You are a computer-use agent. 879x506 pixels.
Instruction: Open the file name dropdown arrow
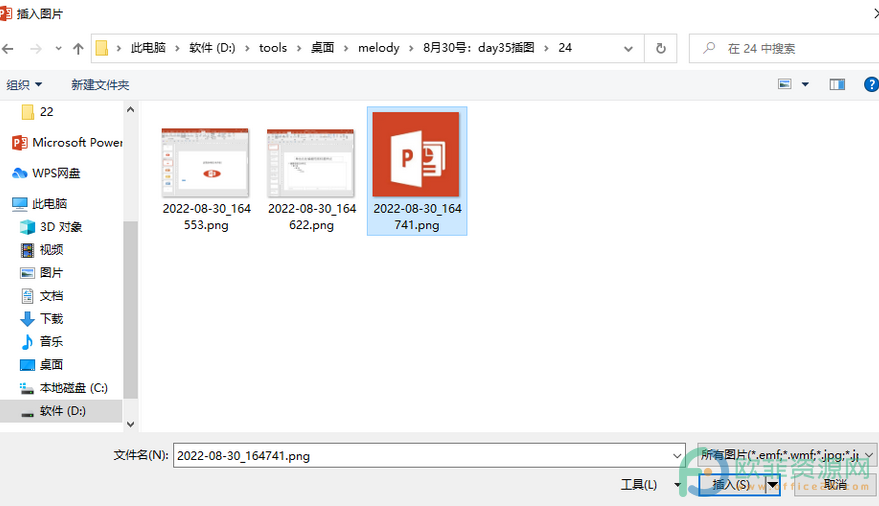pyautogui.click(x=677, y=456)
